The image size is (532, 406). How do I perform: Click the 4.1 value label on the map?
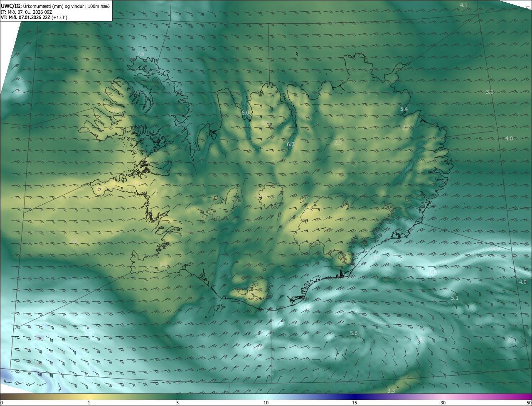click(x=464, y=5)
